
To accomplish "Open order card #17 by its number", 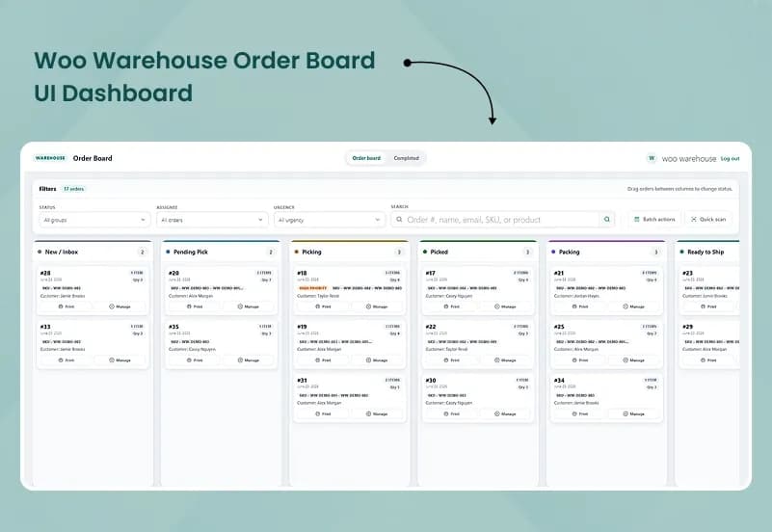I will click(x=430, y=273).
